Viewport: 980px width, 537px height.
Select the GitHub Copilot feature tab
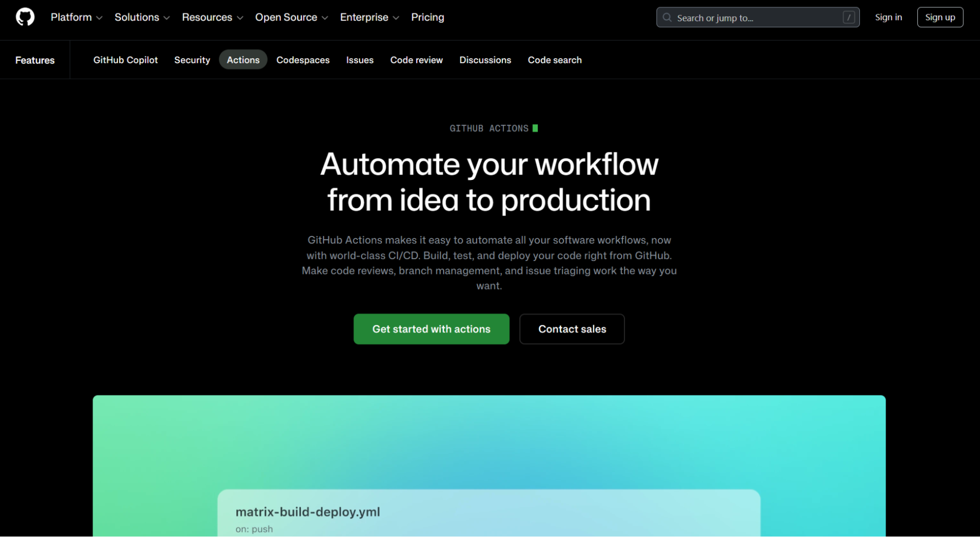(126, 60)
